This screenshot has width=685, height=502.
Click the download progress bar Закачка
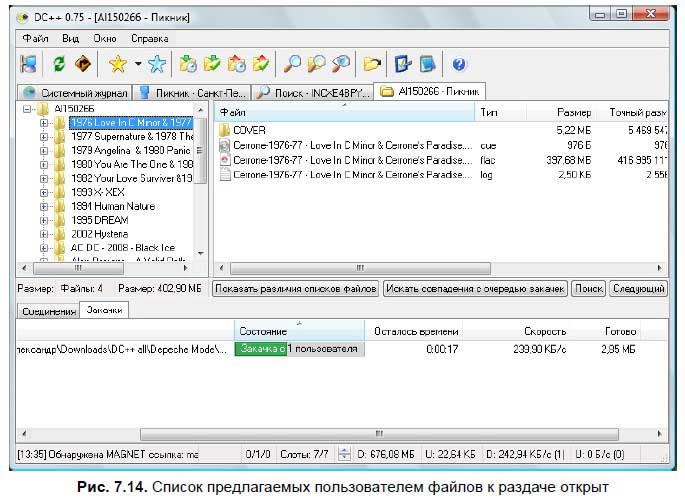point(260,349)
